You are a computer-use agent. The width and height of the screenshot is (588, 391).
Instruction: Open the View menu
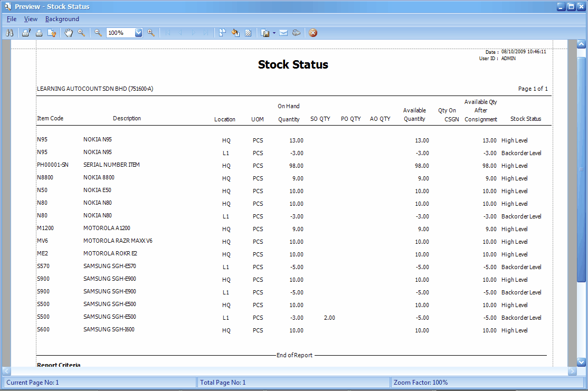click(31, 19)
